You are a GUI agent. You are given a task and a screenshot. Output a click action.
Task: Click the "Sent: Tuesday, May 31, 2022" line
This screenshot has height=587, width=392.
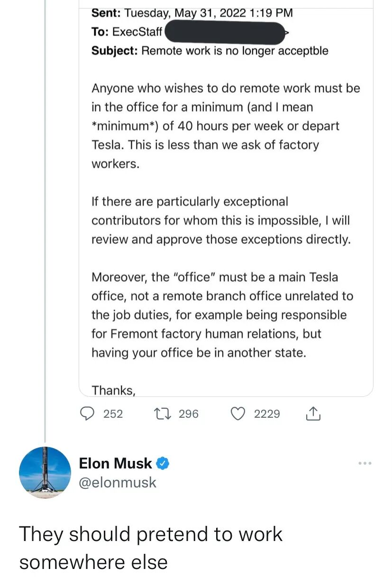(x=192, y=13)
